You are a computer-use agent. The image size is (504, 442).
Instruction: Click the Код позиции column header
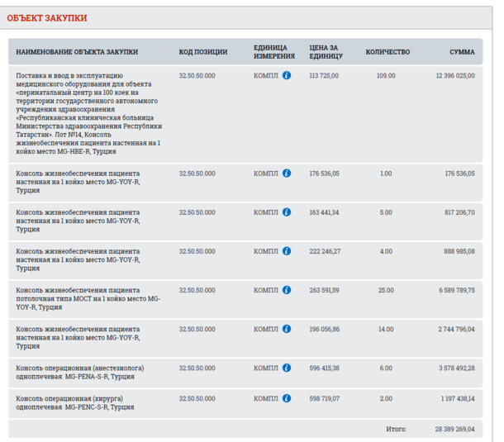click(202, 52)
